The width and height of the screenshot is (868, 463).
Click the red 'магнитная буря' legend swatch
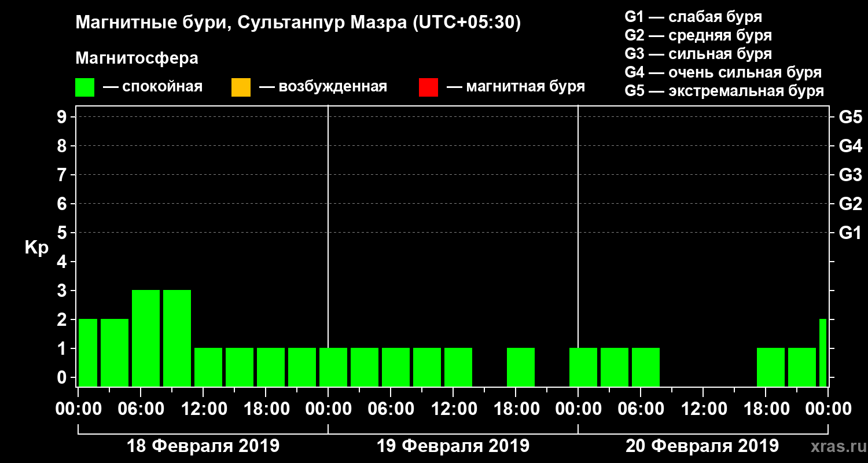coord(428,87)
